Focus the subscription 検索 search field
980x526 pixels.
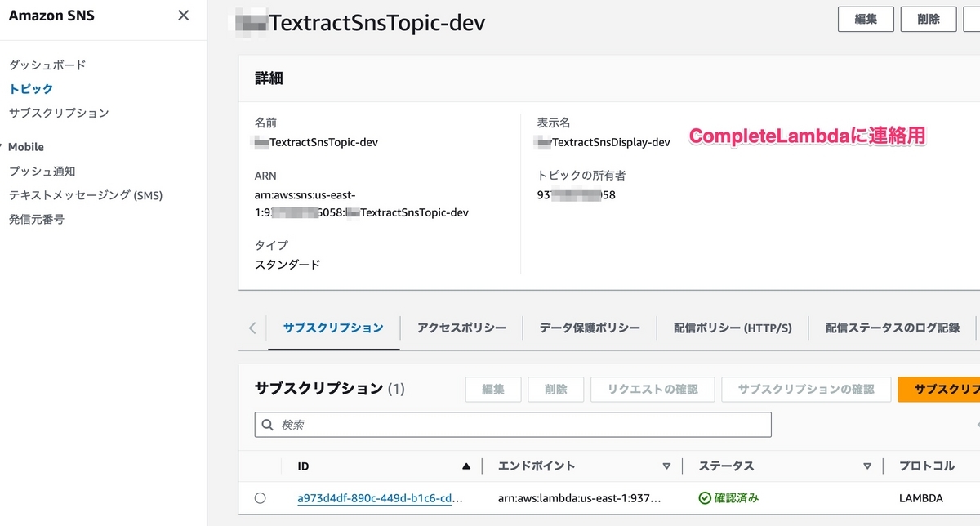coord(513,425)
